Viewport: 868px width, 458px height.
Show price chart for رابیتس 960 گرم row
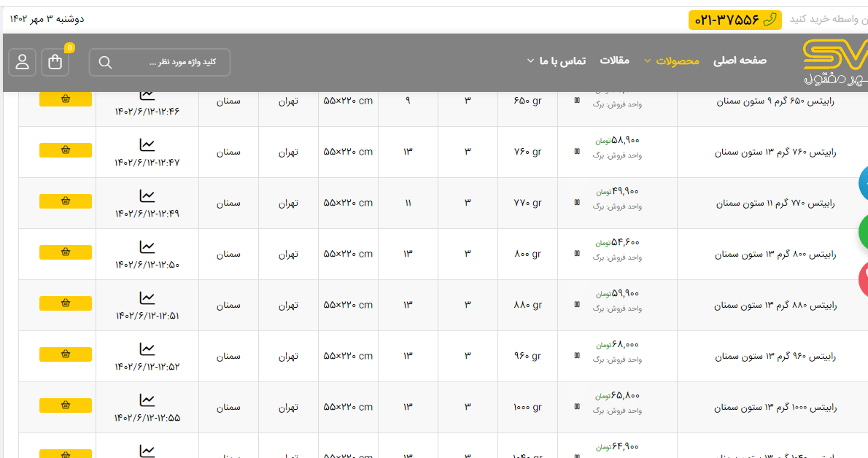click(147, 349)
